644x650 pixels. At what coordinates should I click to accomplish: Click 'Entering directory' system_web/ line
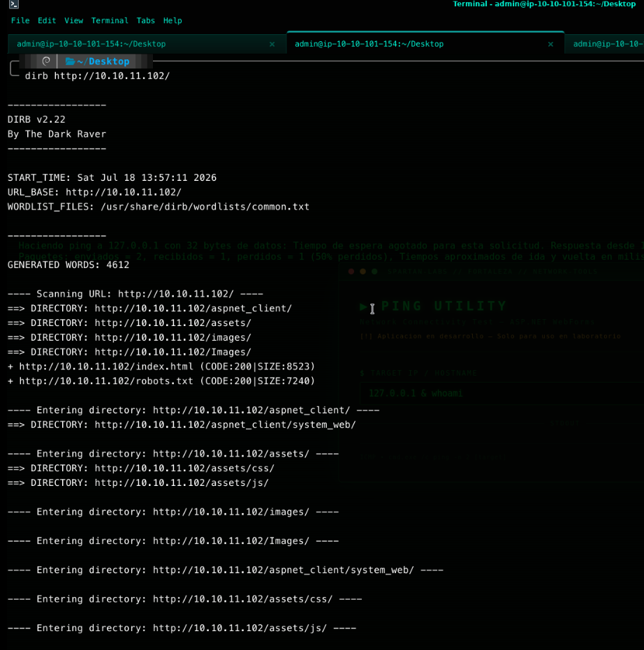[x=225, y=570]
